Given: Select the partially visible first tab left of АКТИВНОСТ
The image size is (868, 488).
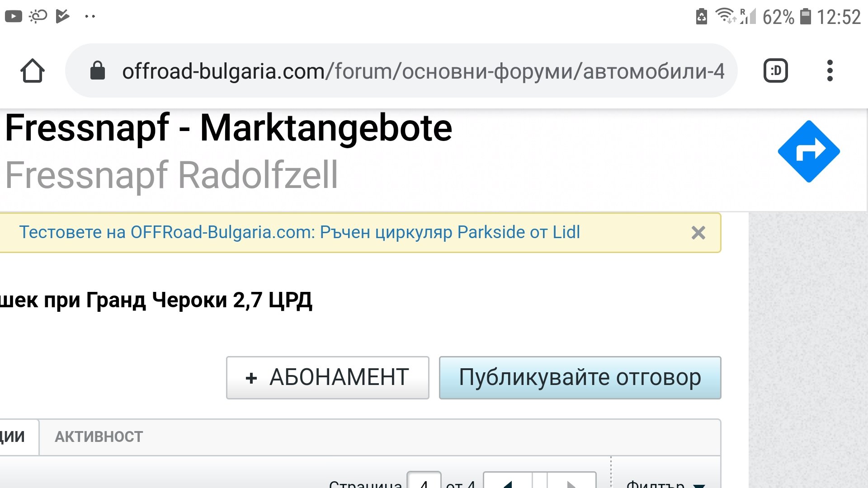Looking at the screenshot, I should click(x=16, y=437).
